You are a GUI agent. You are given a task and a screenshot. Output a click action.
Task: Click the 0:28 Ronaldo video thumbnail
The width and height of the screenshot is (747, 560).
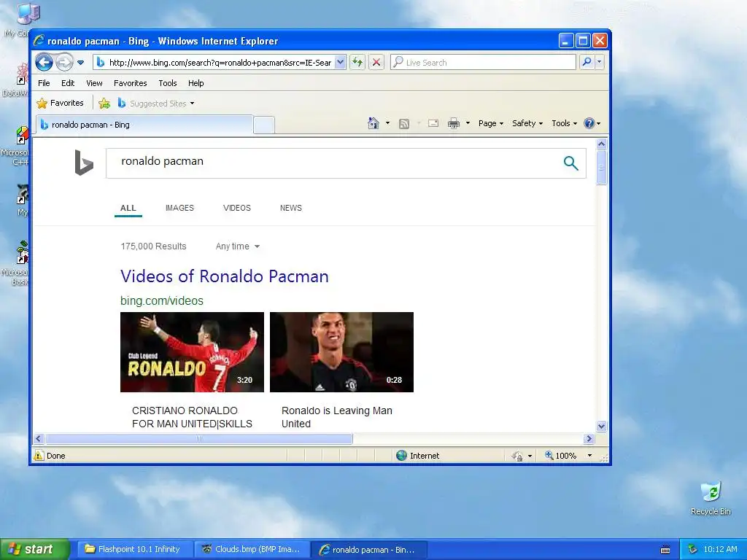point(341,352)
